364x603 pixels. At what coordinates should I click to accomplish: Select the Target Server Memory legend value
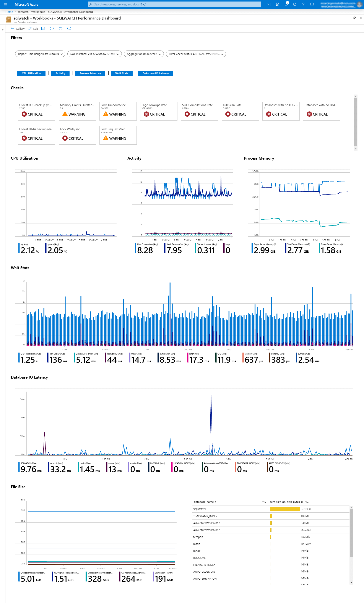click(x=265, y=250)
